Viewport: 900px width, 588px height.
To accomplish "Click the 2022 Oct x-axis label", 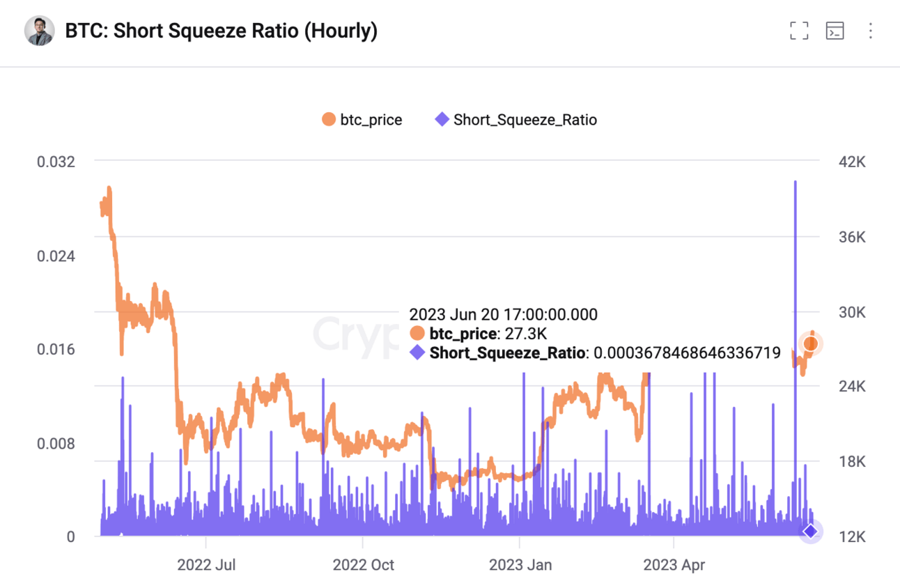I will (363, 564).
